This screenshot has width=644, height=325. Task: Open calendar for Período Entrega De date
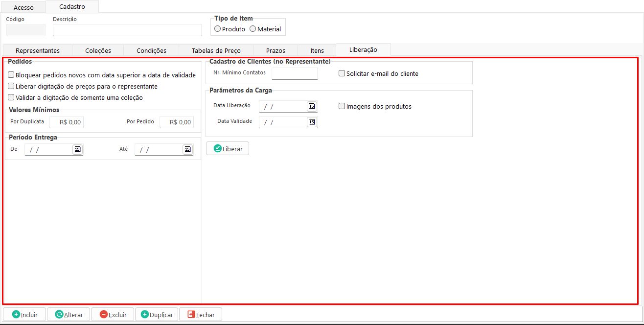(x=77, y=149)
